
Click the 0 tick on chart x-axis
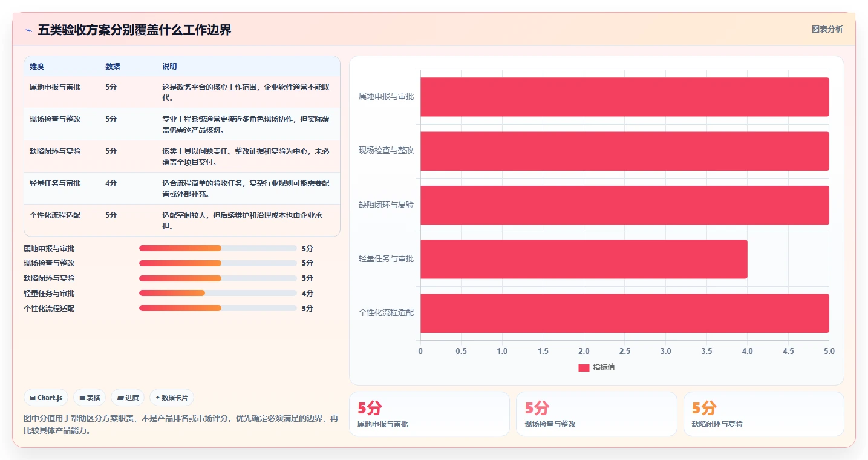(x=420, y=352)
